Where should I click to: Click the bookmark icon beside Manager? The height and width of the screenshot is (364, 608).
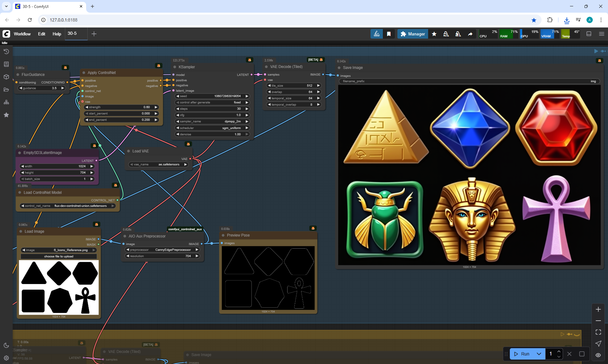[389, 34]
